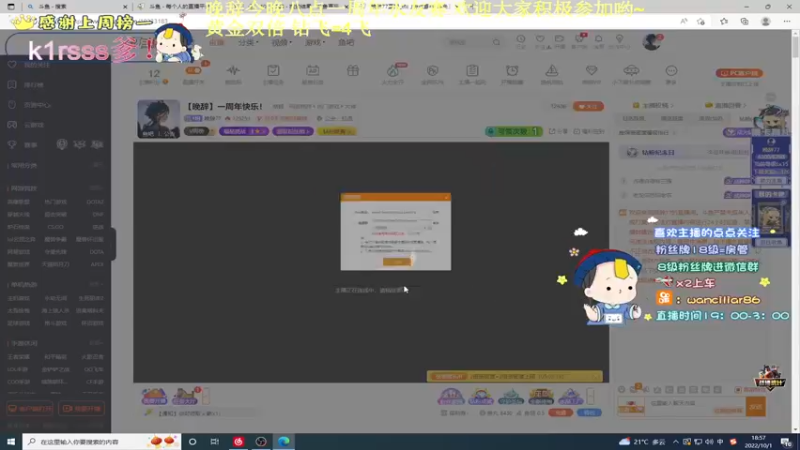Open 直播日程 link above chat panel

(x=726, y=105)
